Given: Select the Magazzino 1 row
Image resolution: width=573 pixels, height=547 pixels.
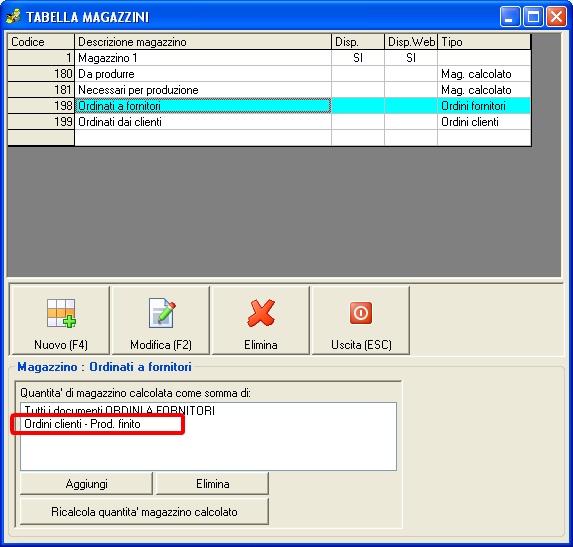Looking at the screenshot, I should point(269,58).
